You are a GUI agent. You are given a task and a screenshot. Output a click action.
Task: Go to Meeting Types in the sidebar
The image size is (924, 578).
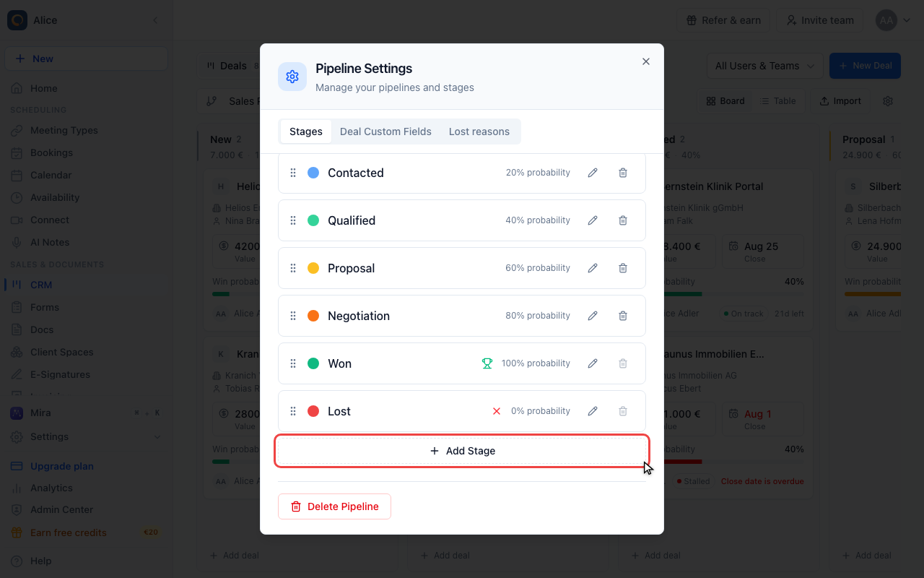(x=87, y=130)
